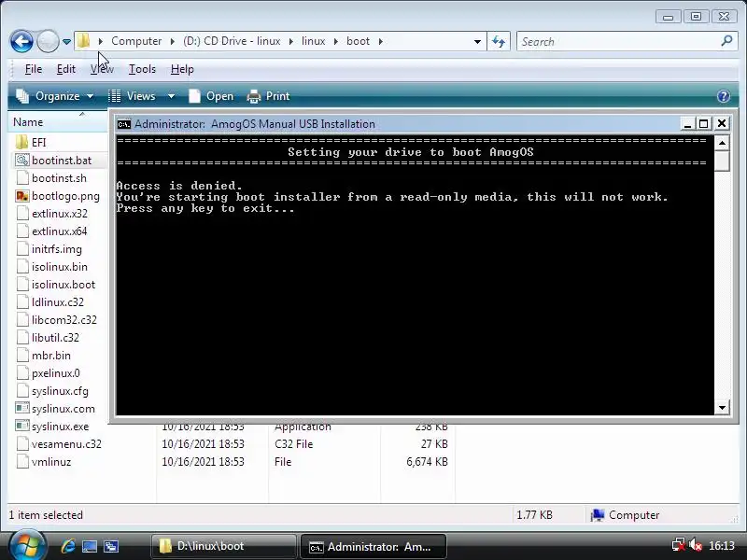Open the Organize toolbar dropdown
Image resolution: width=747 pixels, height=560 pixels.
pyautogui.click(x=55, y=96)
